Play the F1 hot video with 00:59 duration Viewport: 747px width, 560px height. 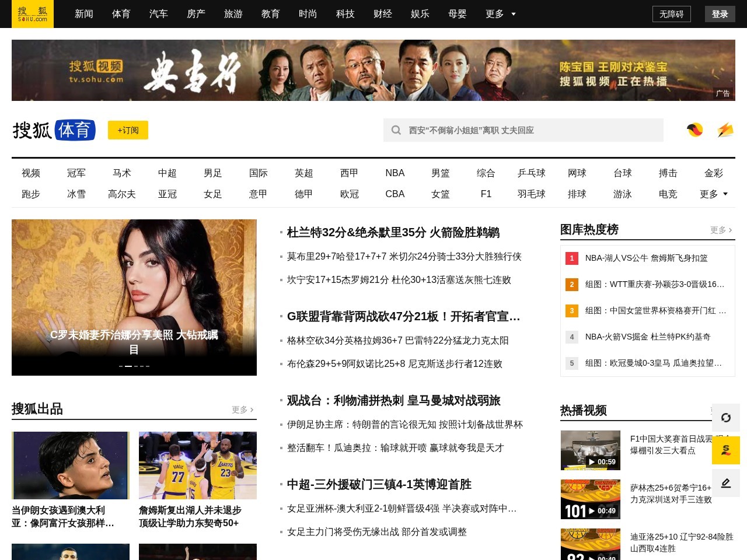(591, 450)
